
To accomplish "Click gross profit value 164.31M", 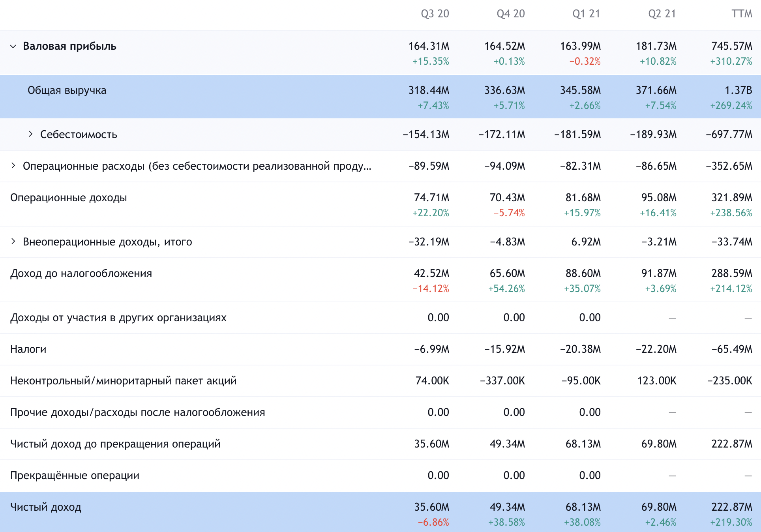I will coord(429,46).
